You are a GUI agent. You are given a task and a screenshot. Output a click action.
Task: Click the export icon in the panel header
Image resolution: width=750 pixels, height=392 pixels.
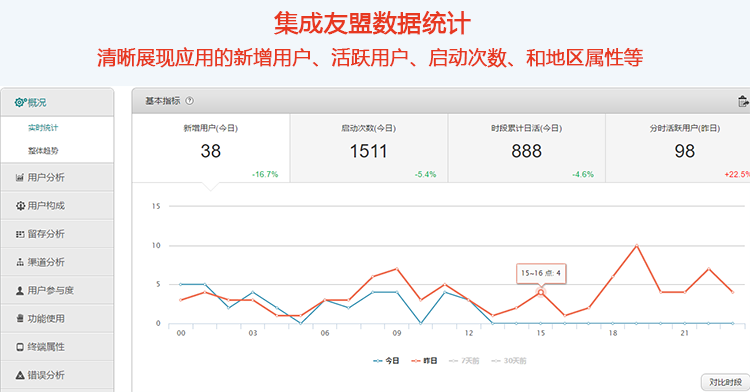click(x=743, y=101)
